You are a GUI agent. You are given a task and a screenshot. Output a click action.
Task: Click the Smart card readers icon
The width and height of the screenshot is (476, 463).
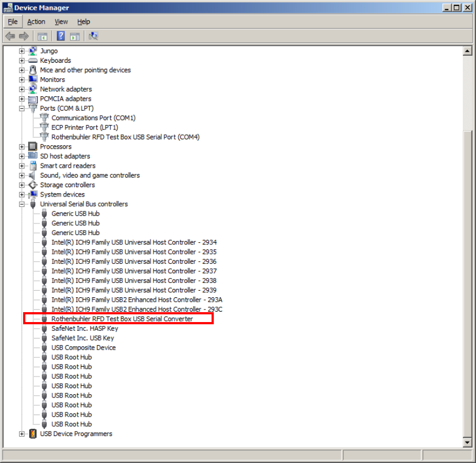33,166
